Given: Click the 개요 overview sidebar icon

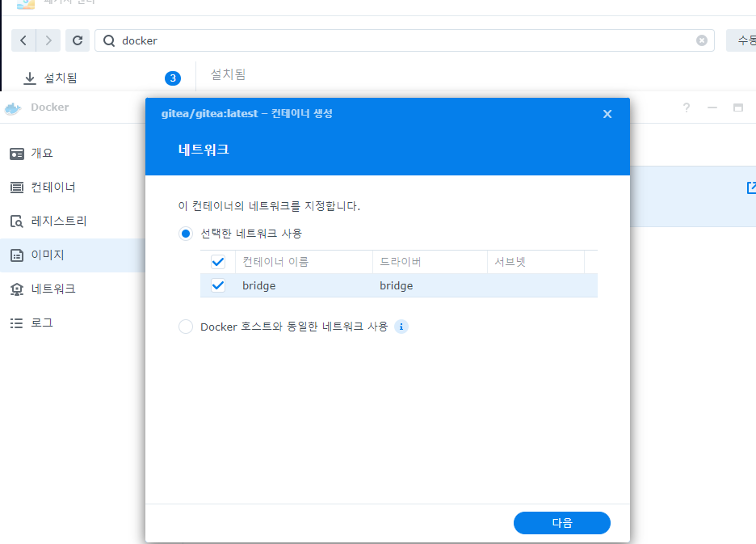Looking at the screenshot, I should coord(17,154).
